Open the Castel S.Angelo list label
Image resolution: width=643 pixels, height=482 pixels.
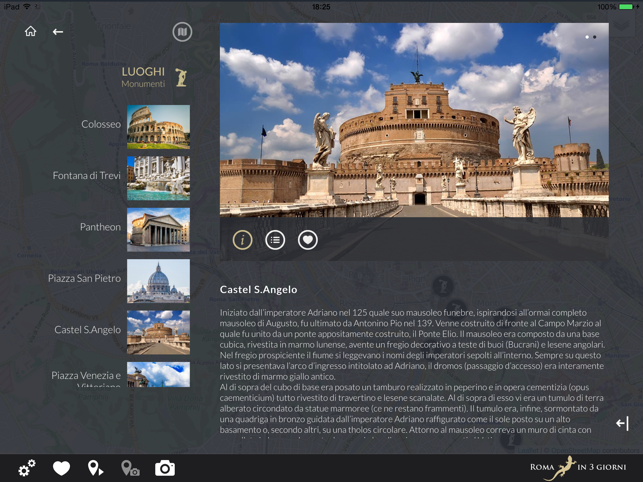click(88, 330)
